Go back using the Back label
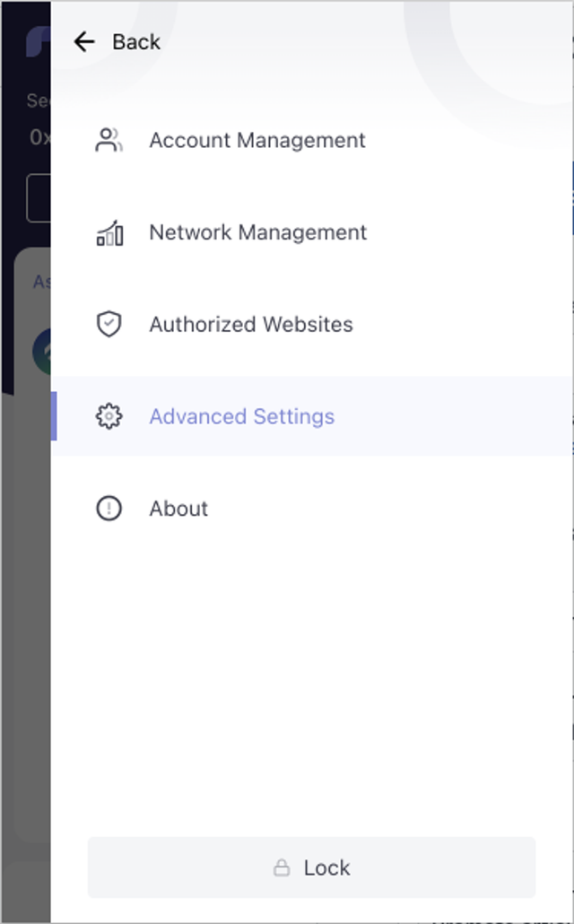Image resolution: width=574 pixels, height=924 pixels. point(136,42)
